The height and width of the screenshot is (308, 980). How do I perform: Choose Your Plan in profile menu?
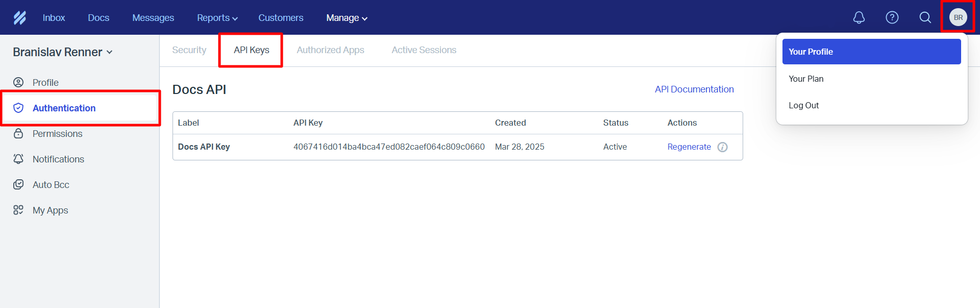[x=805, y=79]
